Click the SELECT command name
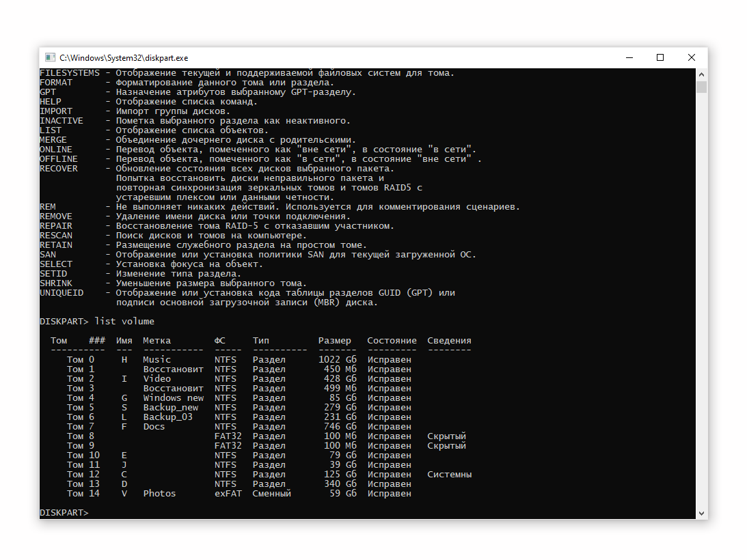Viewport: 747px width, 560px height. 56,264
